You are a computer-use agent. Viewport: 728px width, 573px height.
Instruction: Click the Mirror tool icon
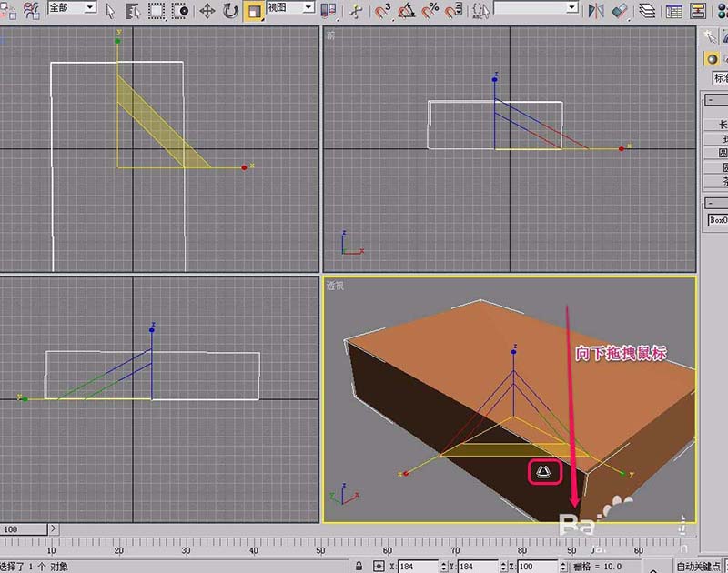(x=596, y=11)
